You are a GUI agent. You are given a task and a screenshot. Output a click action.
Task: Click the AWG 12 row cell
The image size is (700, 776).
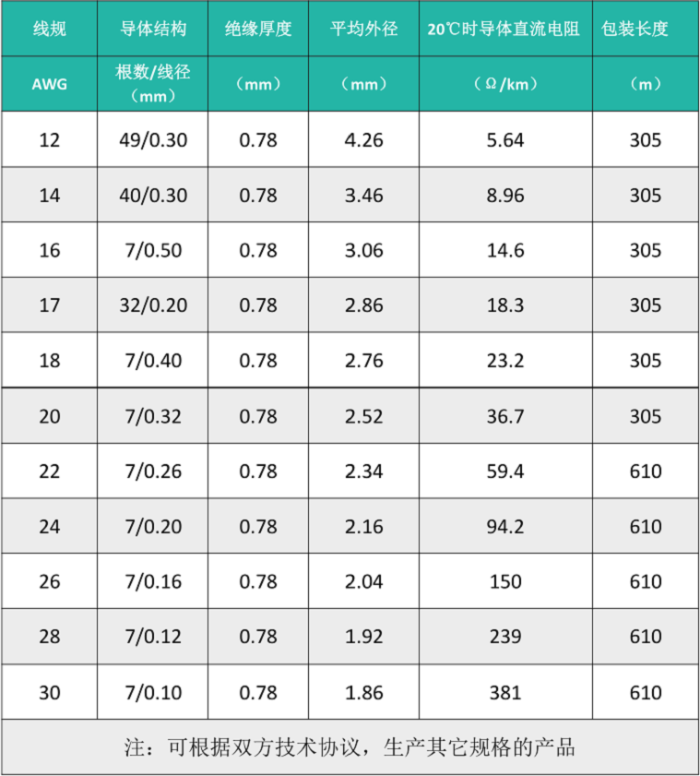[x=50, y=140]
